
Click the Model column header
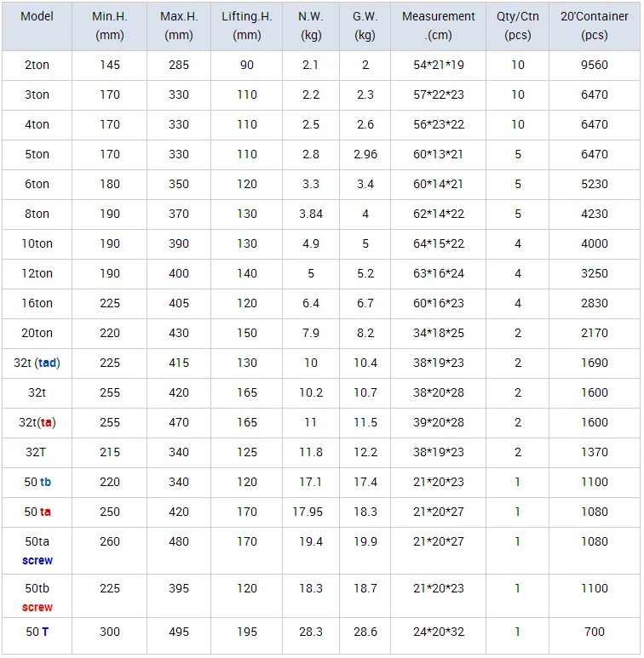(x=37, y=26)
